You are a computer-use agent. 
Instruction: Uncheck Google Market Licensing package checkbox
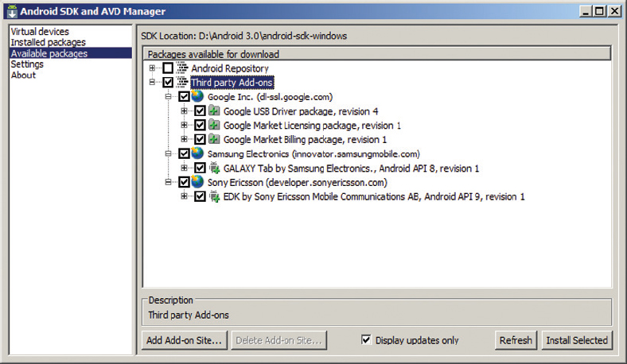click(200, 125)
